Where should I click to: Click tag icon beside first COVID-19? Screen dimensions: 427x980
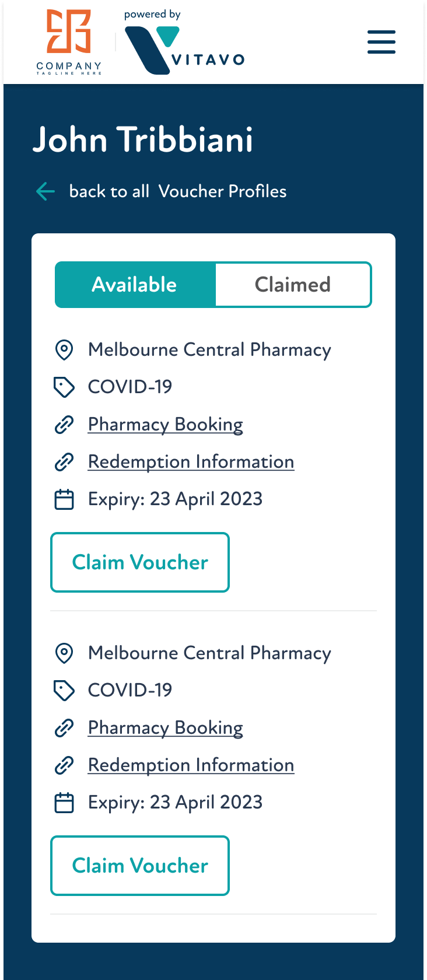point(64,387)
